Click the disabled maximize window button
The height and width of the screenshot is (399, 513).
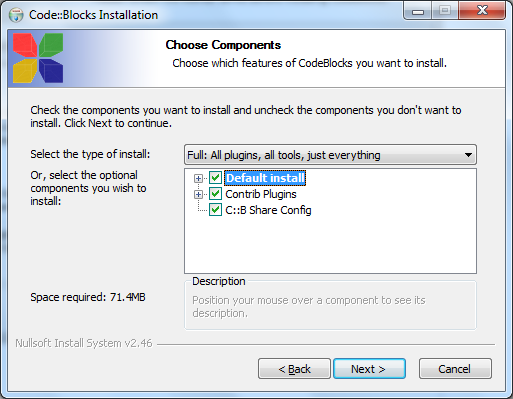click(445, 11)
